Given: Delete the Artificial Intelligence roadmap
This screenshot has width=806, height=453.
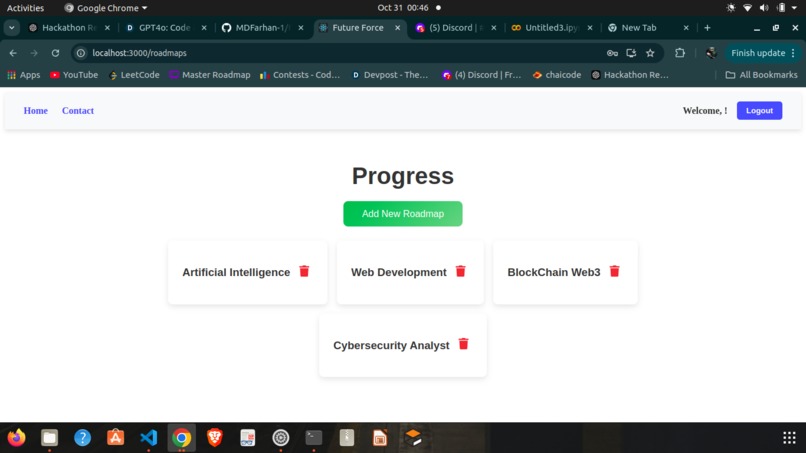Looking at the screenshot, I should (304, 271).
